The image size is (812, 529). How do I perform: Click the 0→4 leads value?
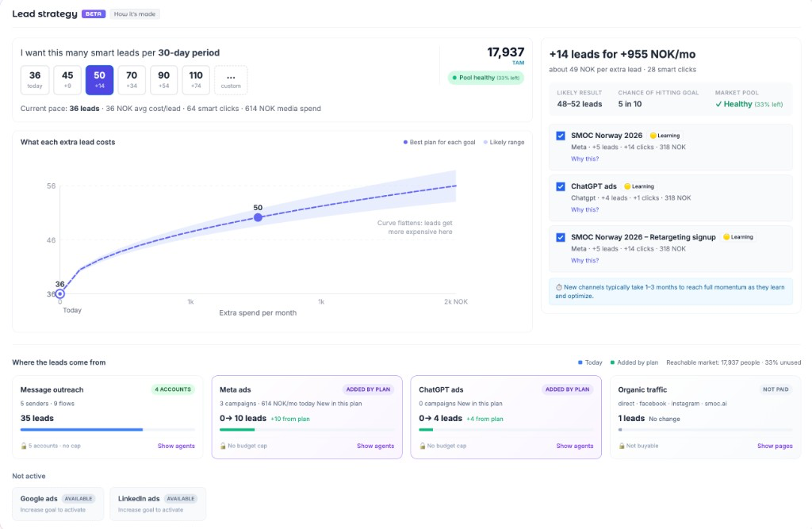pyautogui.click(x=441, y=418)
